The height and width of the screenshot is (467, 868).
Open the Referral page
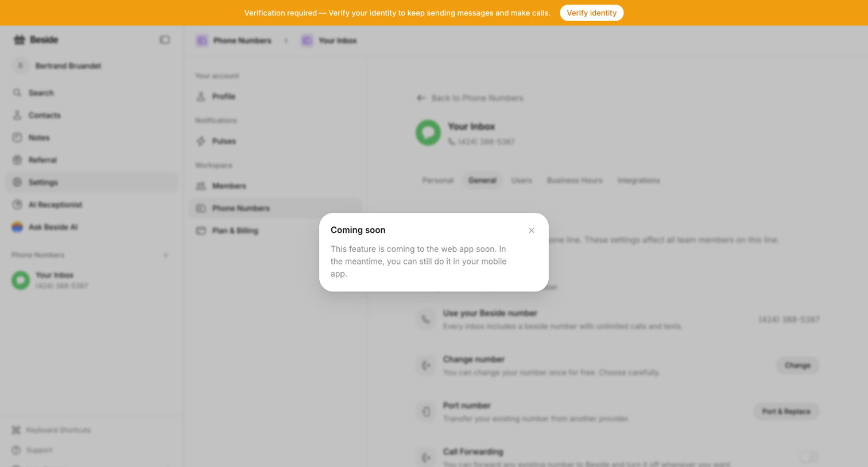[92, 160]
